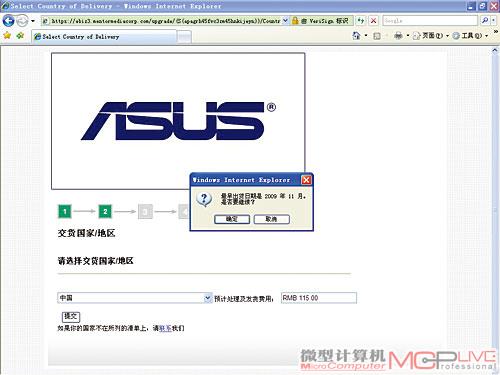Open a new blank tab
The width and height of the screenshot is (500, 375).
click(x=184, y=37)
